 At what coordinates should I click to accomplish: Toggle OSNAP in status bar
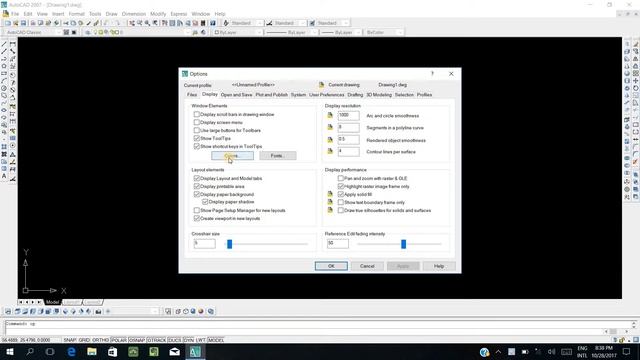click(137, 340)
